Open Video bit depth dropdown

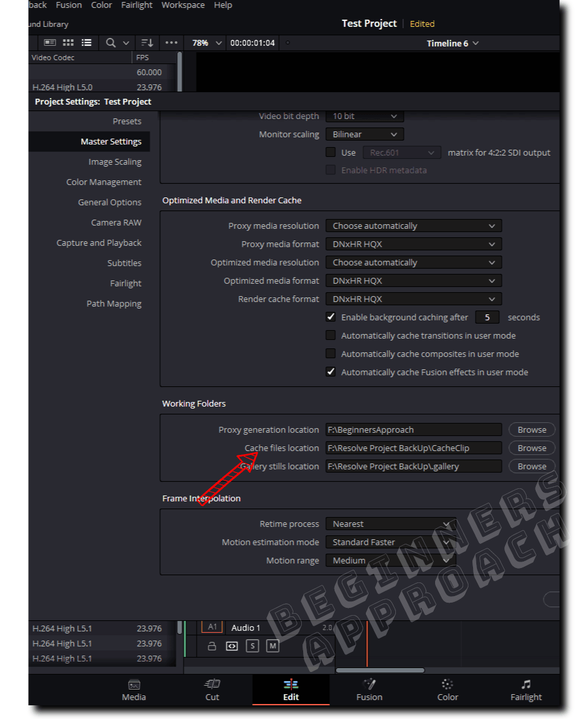coord(365,116)
